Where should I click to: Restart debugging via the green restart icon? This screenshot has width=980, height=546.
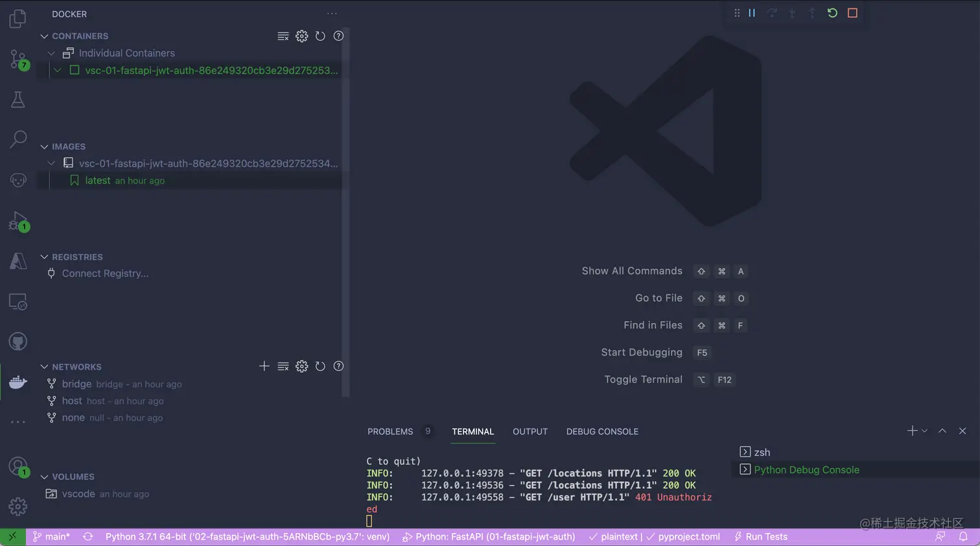(832, 13)
